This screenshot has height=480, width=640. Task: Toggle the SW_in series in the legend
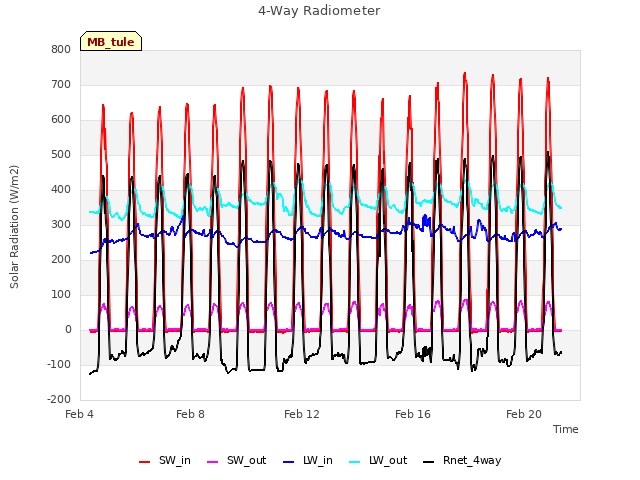165,460
